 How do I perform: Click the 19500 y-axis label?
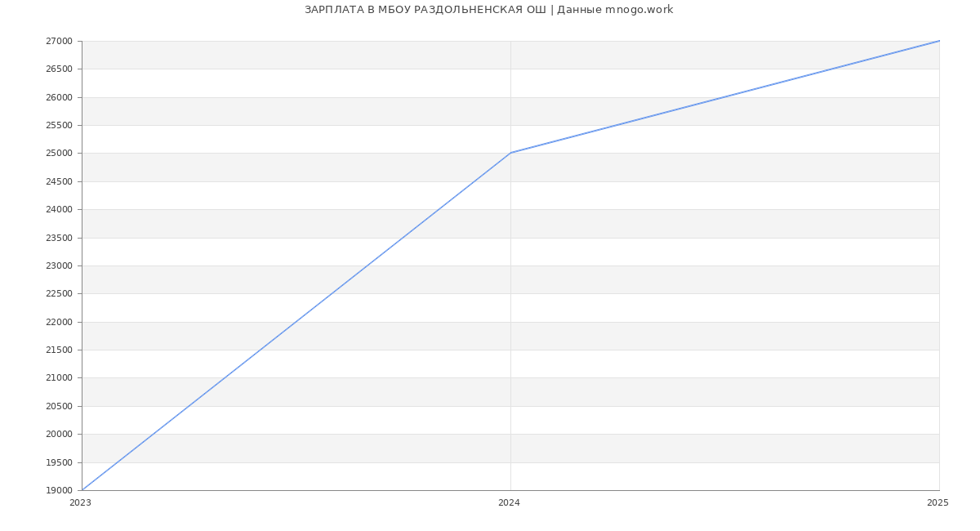point(59,463)
